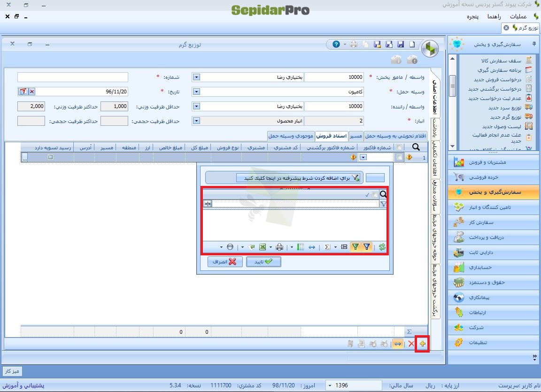
Task: Open the dropdown arrow beside help icon
Action: pos(345,44)
